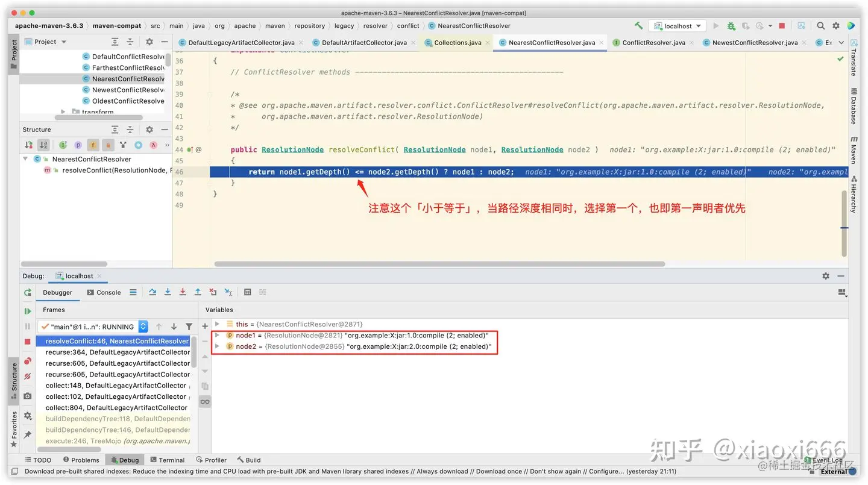Collapse the NearestConflictResolver node in Structure
Viewport: 868px width, 485px height.
[25, 159]
